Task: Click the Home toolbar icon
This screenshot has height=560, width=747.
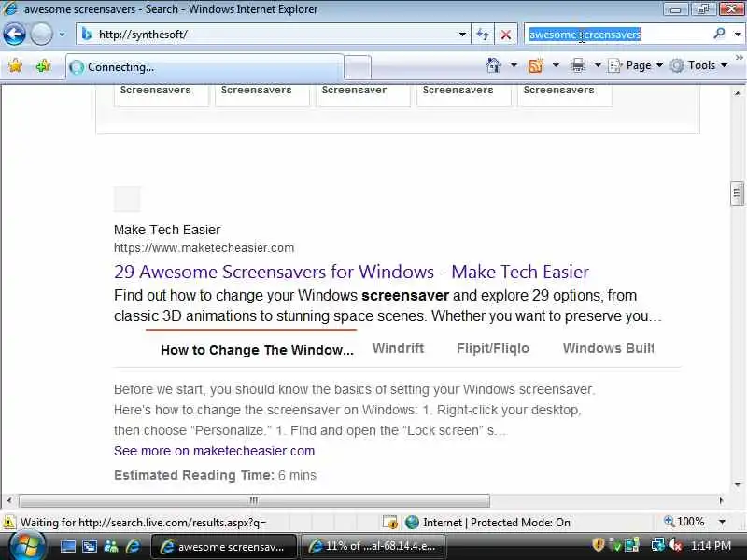Action: pos(494,65)
